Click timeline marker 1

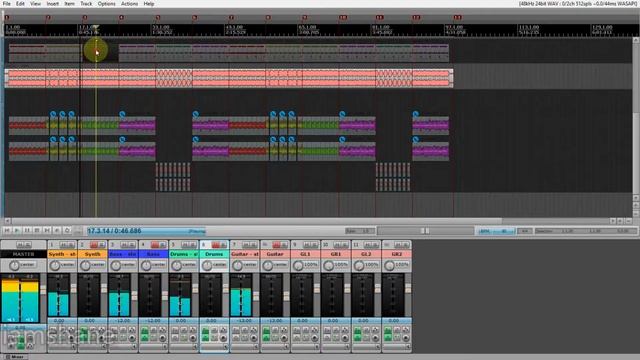click(7, 18)
